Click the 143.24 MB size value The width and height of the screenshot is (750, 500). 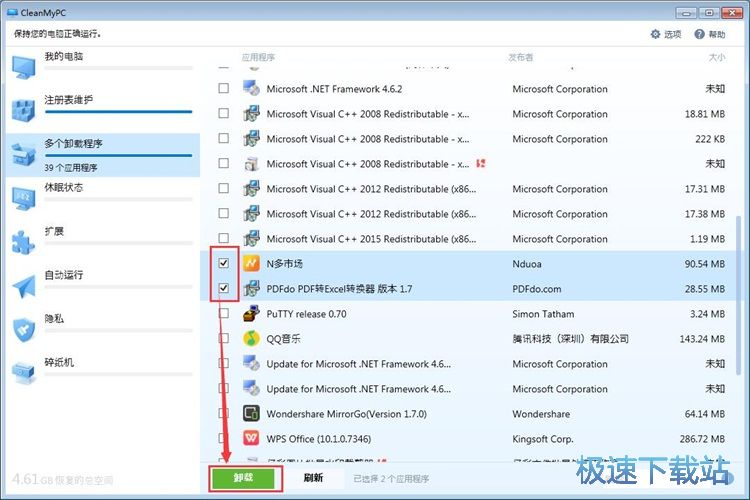702,339
